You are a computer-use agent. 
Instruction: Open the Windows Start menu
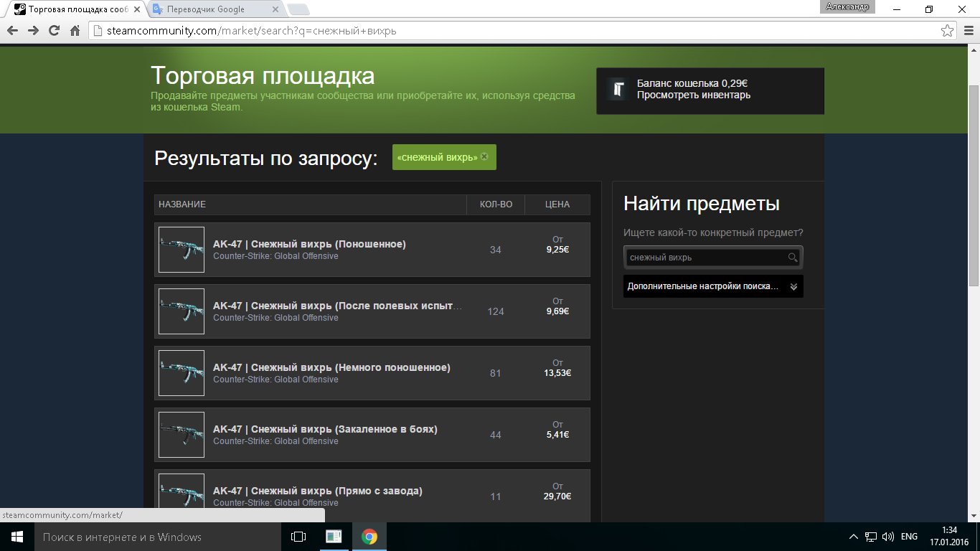click(17, 537)
